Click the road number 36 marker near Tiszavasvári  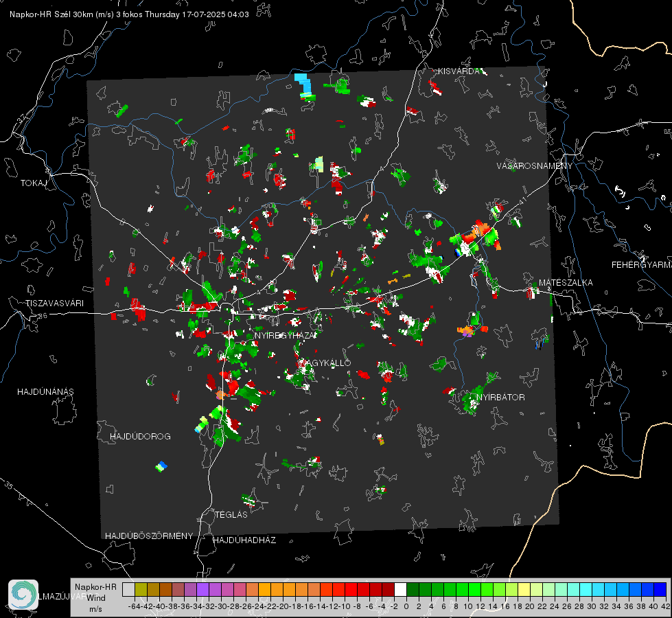(43, 316)
